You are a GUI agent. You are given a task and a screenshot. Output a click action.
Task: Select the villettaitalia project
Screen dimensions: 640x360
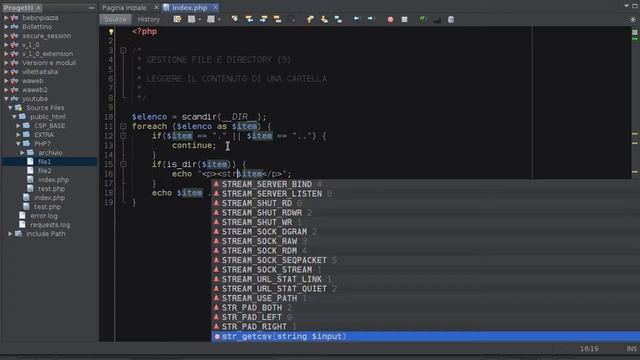[40, 72]
